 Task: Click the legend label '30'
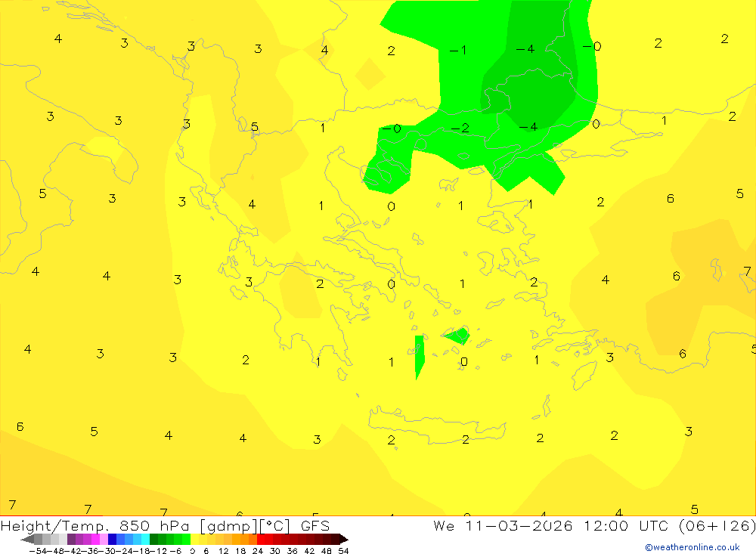[275, 551]
